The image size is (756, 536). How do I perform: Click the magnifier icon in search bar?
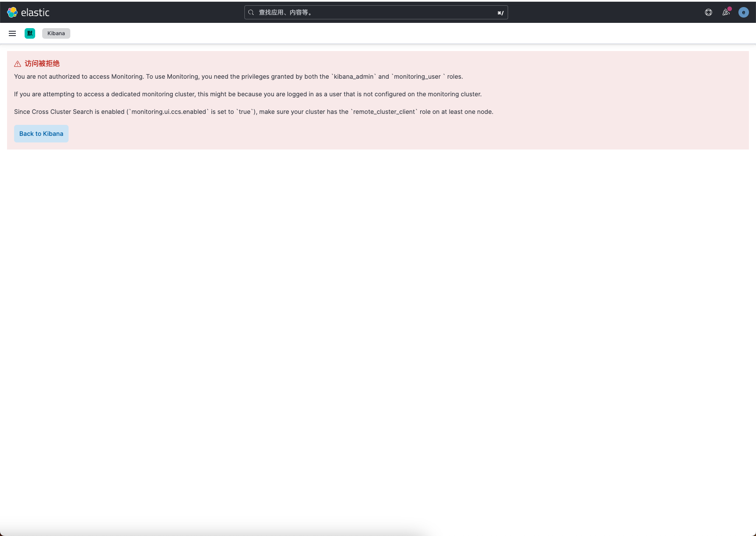pyautogui.click(x=251, y=12)
